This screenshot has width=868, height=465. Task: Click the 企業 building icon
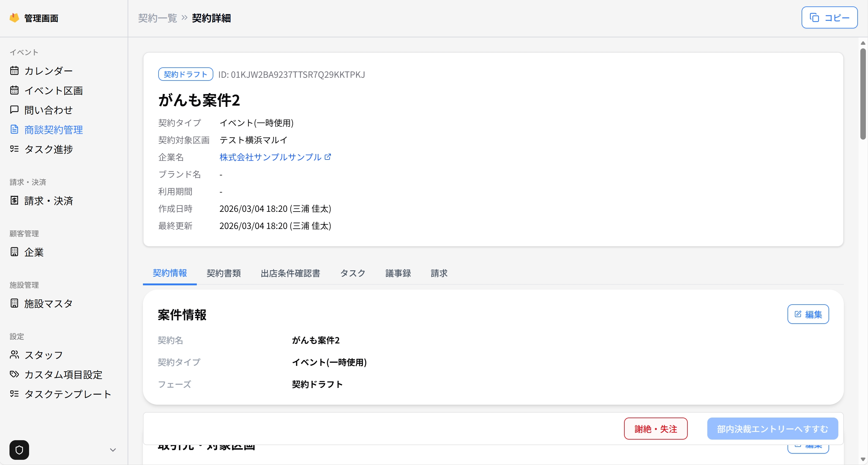14,252
